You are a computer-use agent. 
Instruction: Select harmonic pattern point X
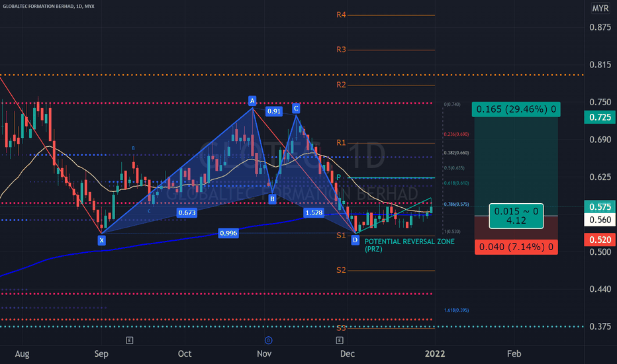(101, 240)
